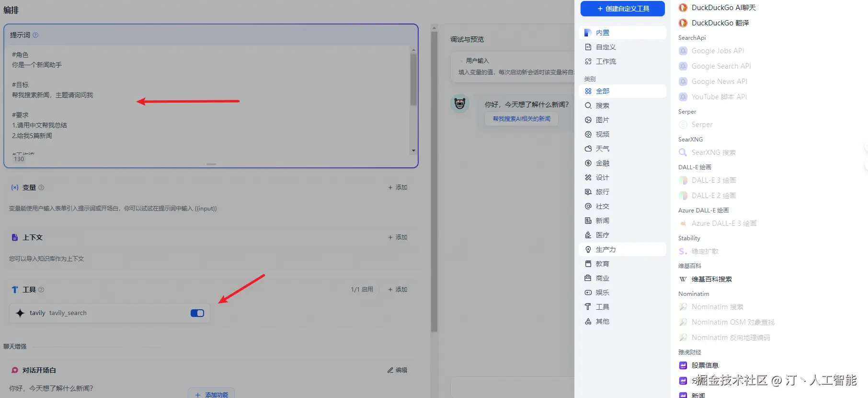Select DuckDuckGo AI聊天 tool icon
Screen dimensions: 868x398
(683, 8)
